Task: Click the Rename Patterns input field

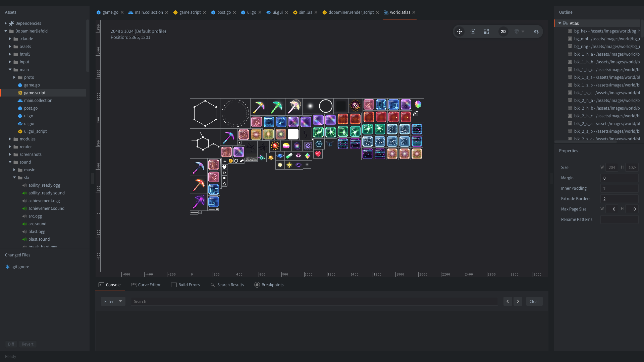Action: pos(619,220)
